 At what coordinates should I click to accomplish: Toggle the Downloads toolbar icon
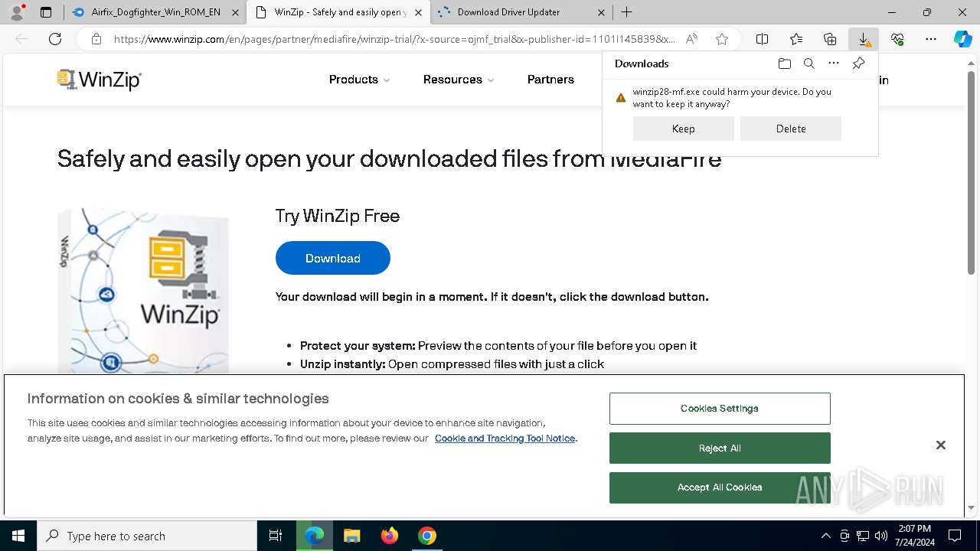tap(864, 39)
